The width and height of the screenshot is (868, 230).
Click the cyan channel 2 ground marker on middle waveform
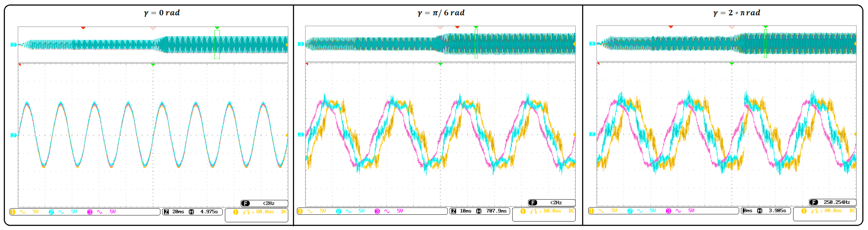pos(300,135)
